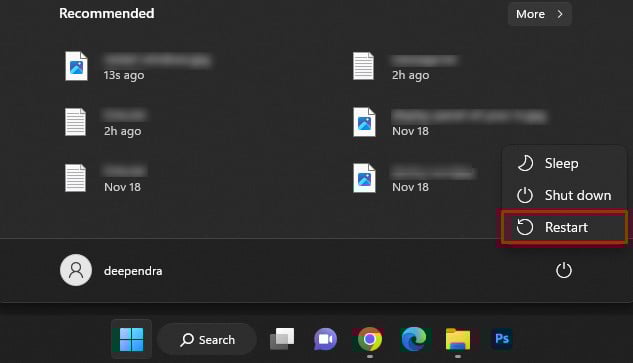Open the bottom right image file dated Nov 18

pos(414,178)
